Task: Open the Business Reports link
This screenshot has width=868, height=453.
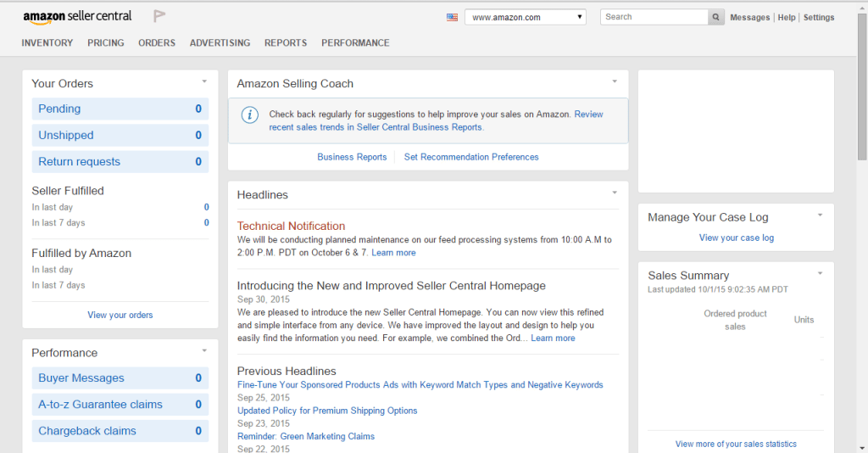Action: tap(352, 157)
